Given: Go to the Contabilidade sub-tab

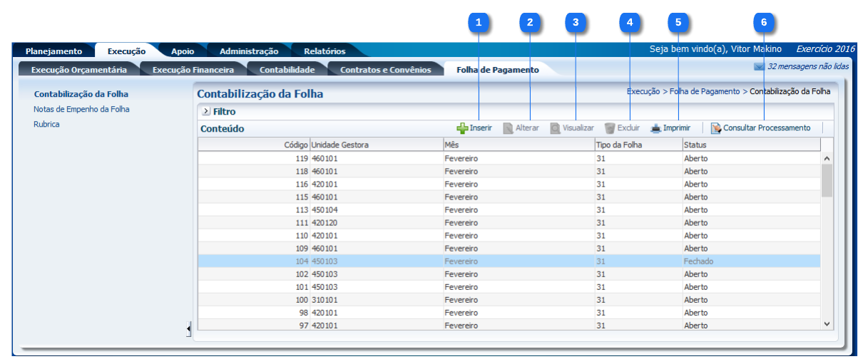Looking at the screenshot, I should (287, 70).
